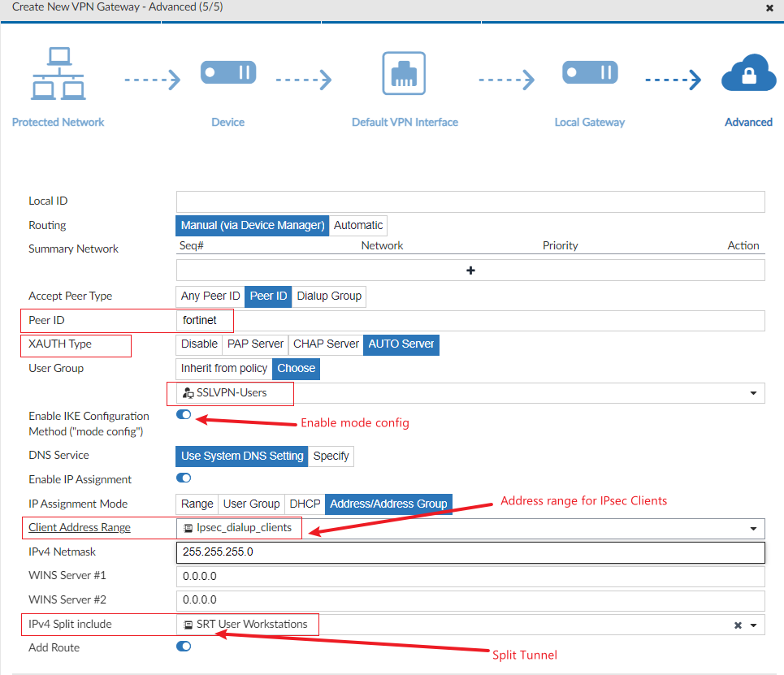This screenshot has width=784, height=675.
Task: Click the XAUTH Type label
Action: pyautogui.click(x=60, y=344)
